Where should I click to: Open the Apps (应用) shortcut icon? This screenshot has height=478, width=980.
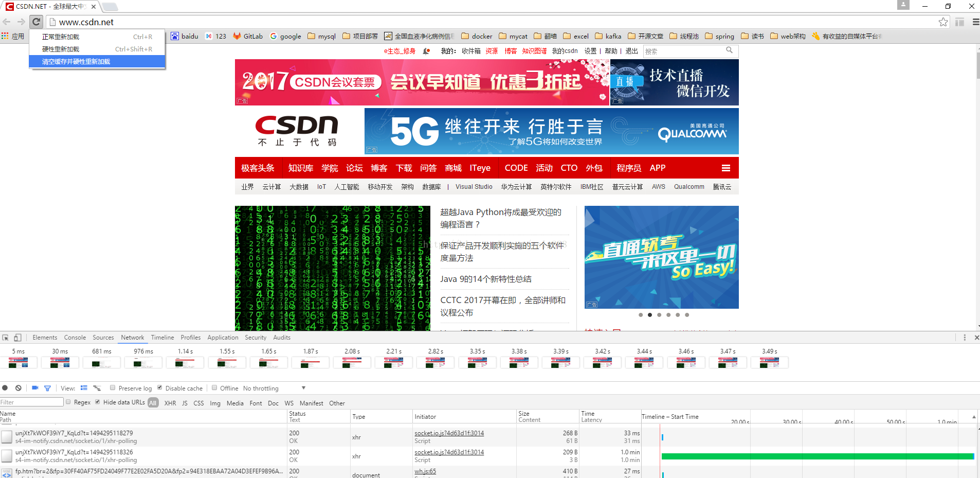point(13,36)
